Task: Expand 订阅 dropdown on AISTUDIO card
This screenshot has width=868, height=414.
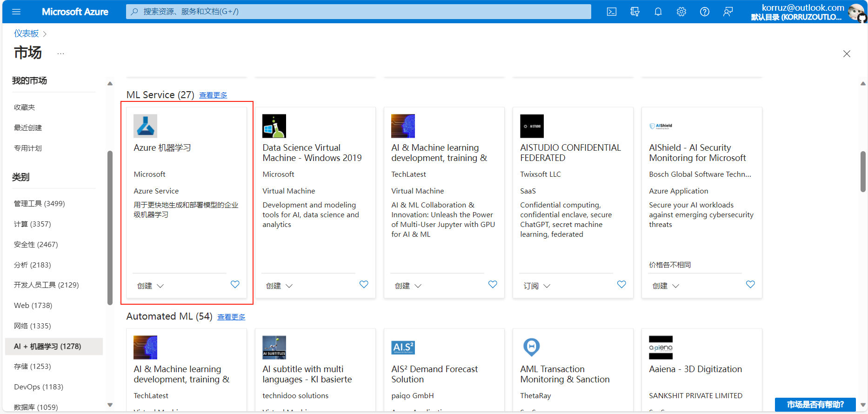Action: (536, 286)
